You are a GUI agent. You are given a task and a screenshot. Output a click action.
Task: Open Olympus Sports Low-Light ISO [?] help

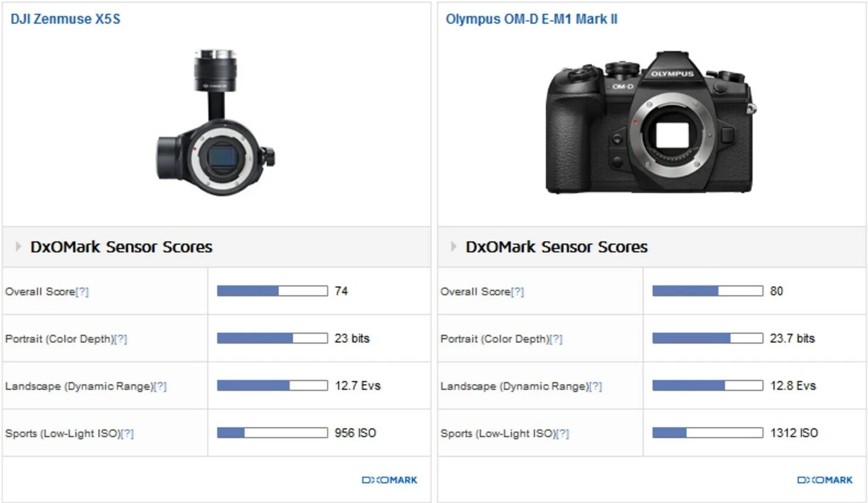pos(562,434)
